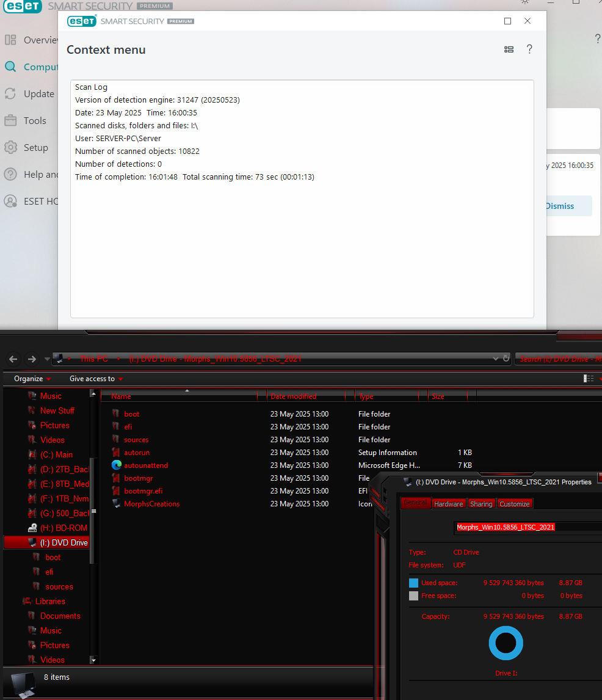Go forward in File Explorer
The image size is (602, 700).
32,359
